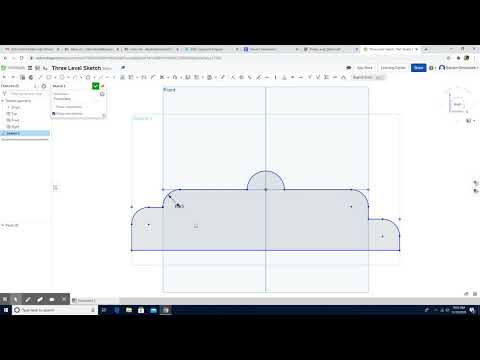
Task: Open the Learning Center link
Action: coord(393,68)
